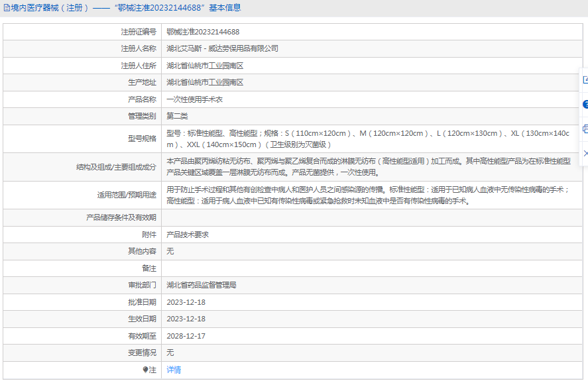Close the floating side toolbar with the X
Screen dimensions: 588x383
click(x=585, y=153)
